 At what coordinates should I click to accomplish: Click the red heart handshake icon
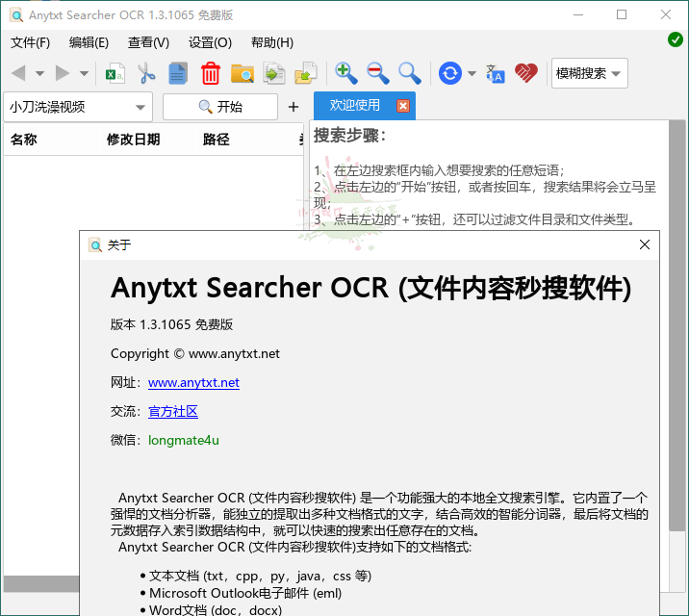(x=525, y=73)
